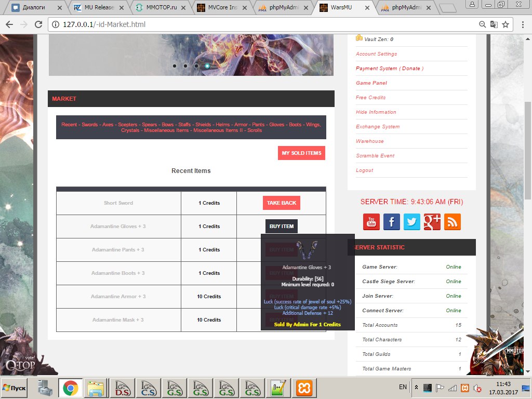Buy the Adamantine Gloves + 3 item
This screenshot has height=399, width=532.
point(281,227)
